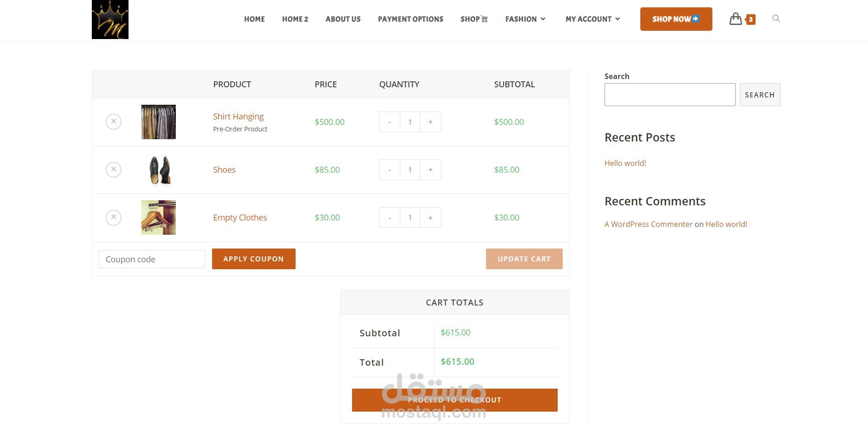Open the header search magnifier icon
The width and height of the screenshot is (868, 430).
(x=776, y=18)
